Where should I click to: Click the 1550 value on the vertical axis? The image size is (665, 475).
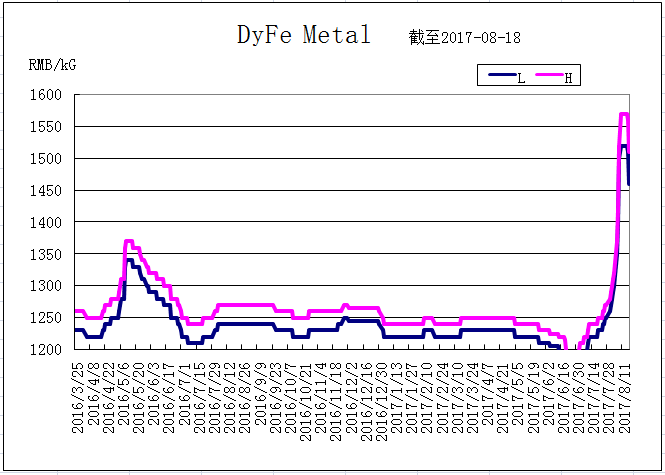pyautogui.click(x=46, y=127)
